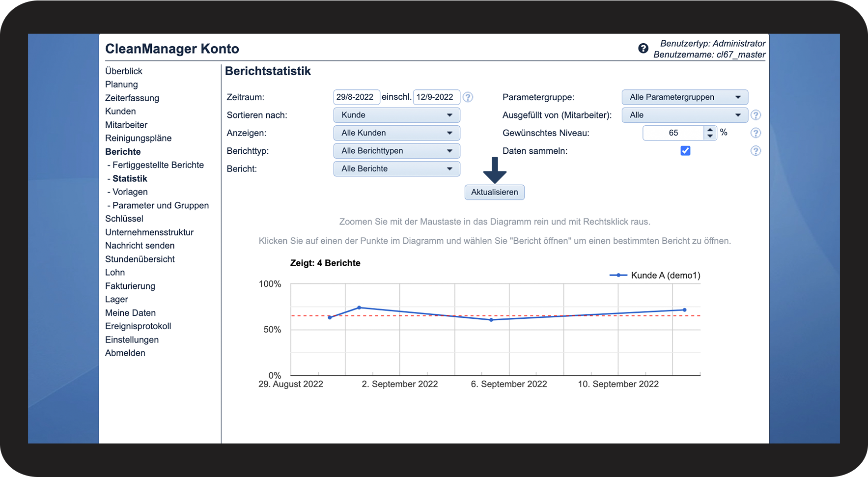Increase Gewünschtes Niveau with the up arrow
868x477 pixels.
pyautogui.click(x=710, y=130)
